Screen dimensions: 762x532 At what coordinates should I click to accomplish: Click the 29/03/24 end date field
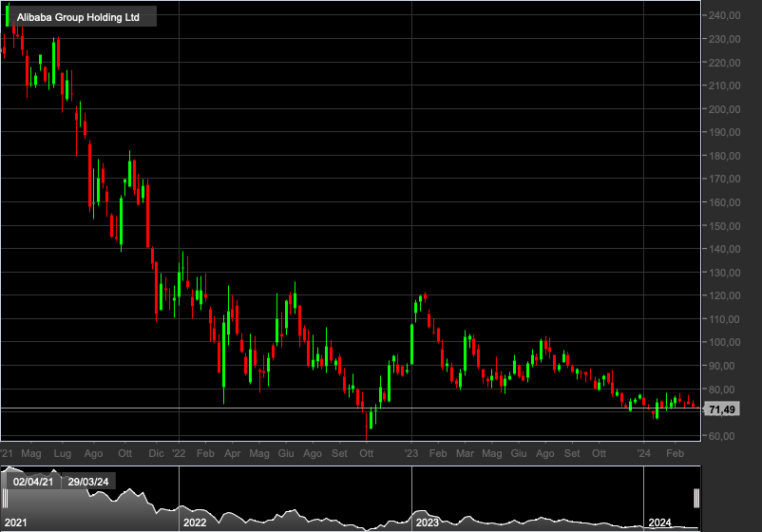(88, 482)
